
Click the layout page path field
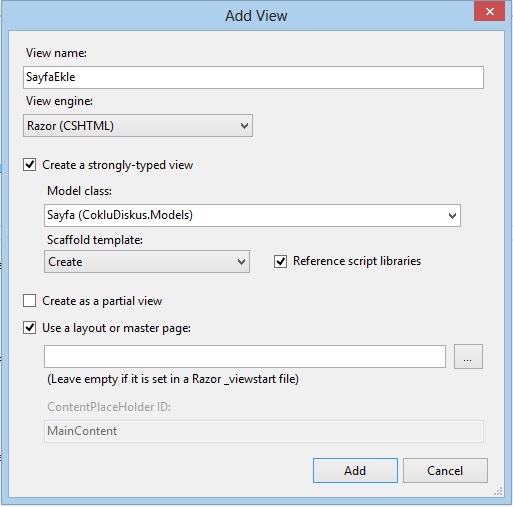(245, 357)
